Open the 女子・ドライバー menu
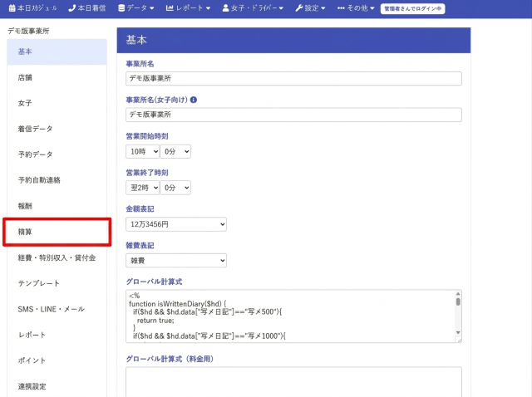This screenshot has width=532, height=397. 253,8
